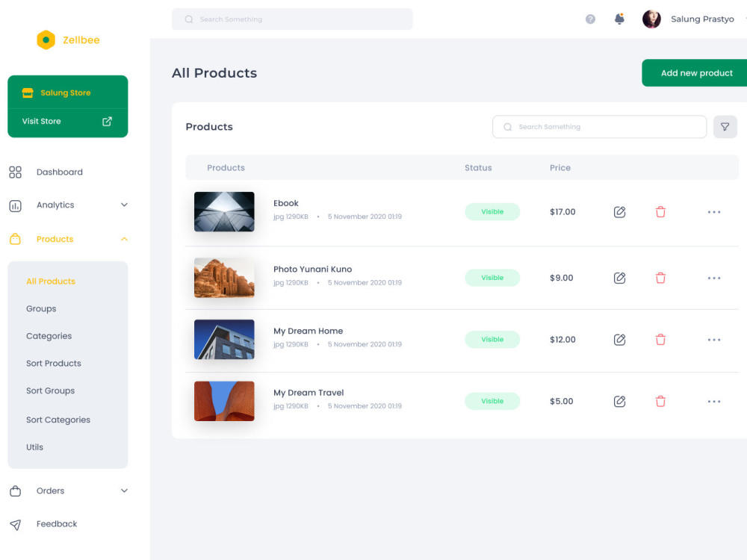This screenshot has width=747, height=560.
Task: Open more options for Photo Yunani Kuno
Action: coord(713,278)
